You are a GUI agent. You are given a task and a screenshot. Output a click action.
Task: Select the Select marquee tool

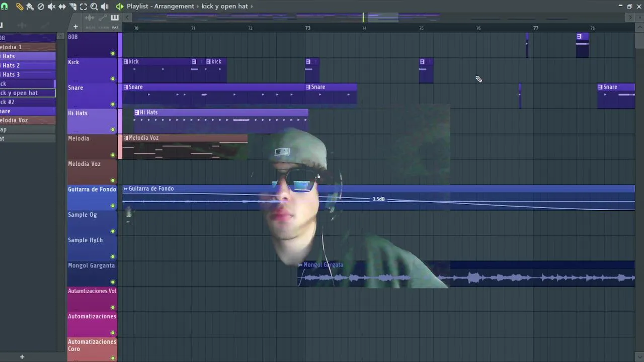point(84,7)
